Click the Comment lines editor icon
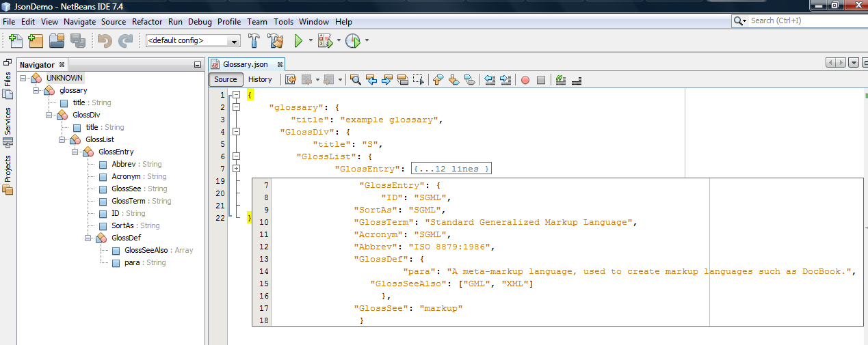 (561, 79)
